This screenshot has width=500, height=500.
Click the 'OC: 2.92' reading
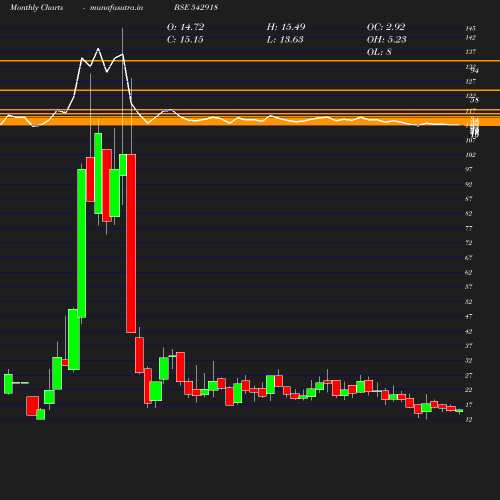[386, 27]
